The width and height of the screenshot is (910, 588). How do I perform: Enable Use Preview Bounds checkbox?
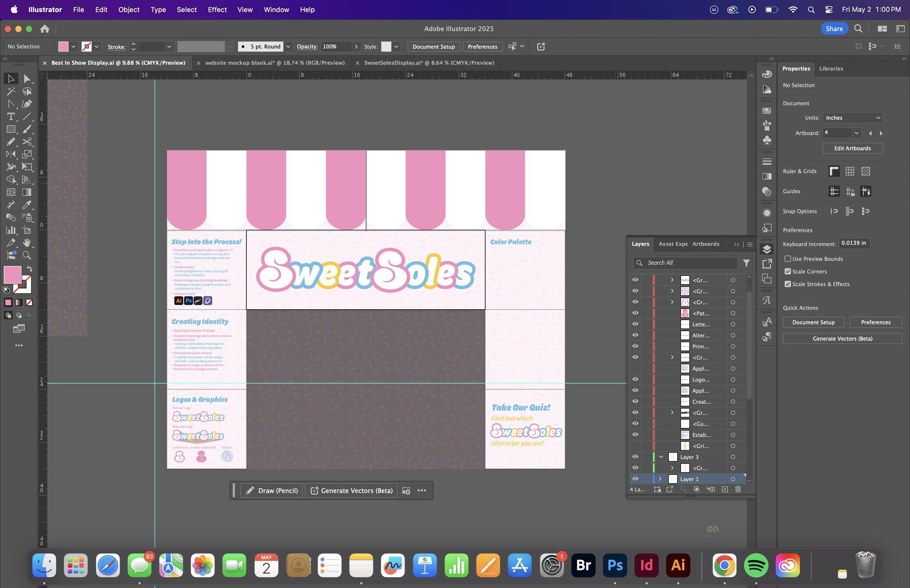(x=787, y=259)
